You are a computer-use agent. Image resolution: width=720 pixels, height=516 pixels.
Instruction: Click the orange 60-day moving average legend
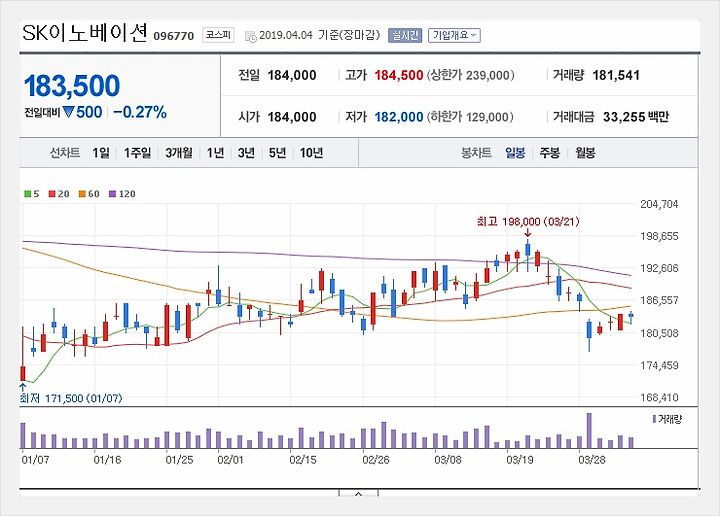(89, 194)
